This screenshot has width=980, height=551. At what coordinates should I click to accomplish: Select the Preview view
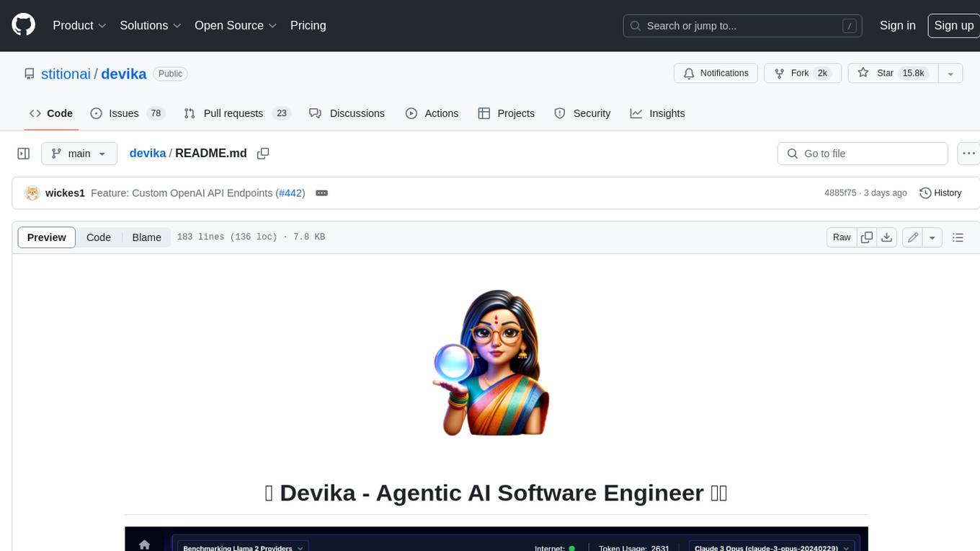(x=47, y=237)
